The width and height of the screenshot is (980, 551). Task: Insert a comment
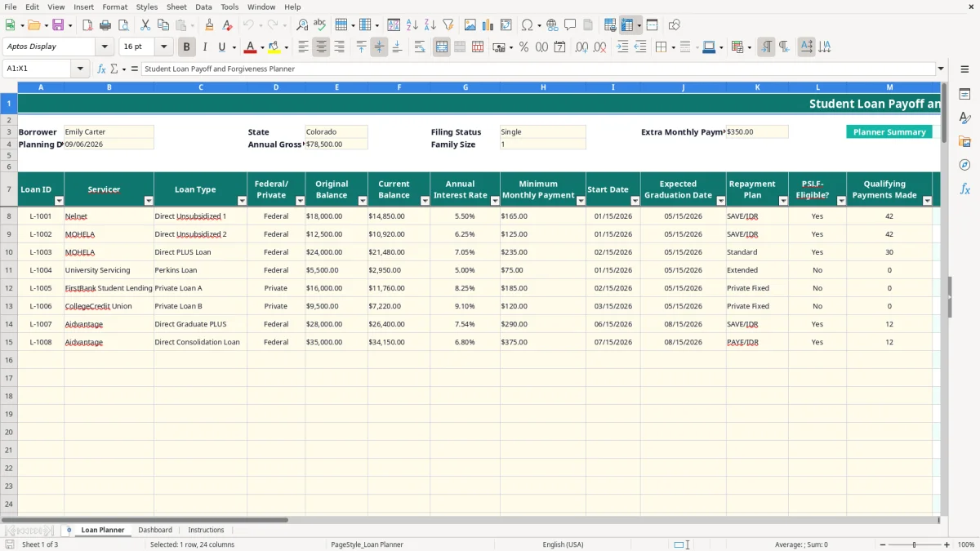coord(570,25)
